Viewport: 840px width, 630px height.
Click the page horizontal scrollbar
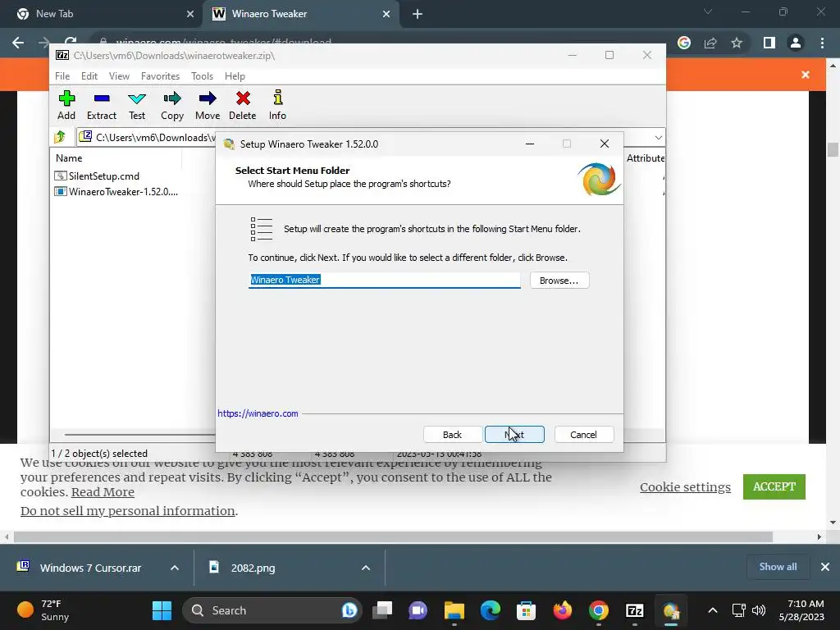tap(393, 536)
